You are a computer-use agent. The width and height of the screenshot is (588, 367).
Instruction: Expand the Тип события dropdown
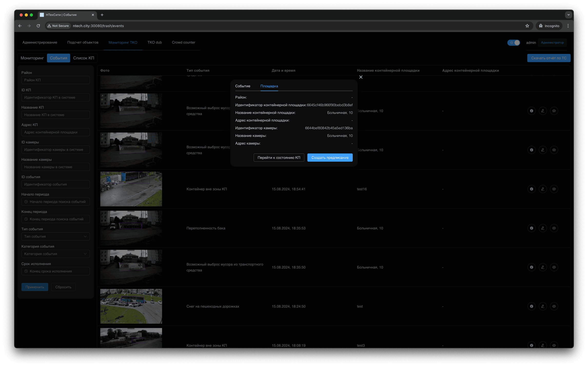tap(55, 237)
